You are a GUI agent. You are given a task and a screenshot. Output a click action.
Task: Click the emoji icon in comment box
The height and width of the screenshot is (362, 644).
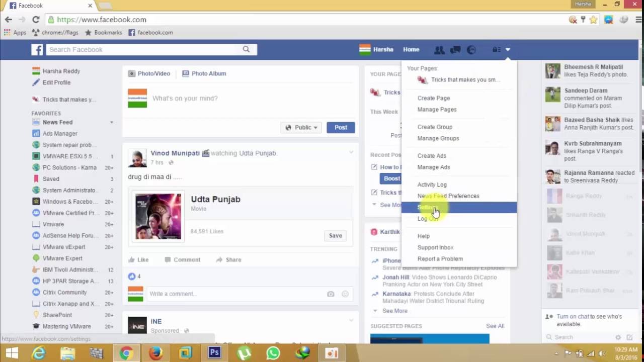(x=345, y=294)
